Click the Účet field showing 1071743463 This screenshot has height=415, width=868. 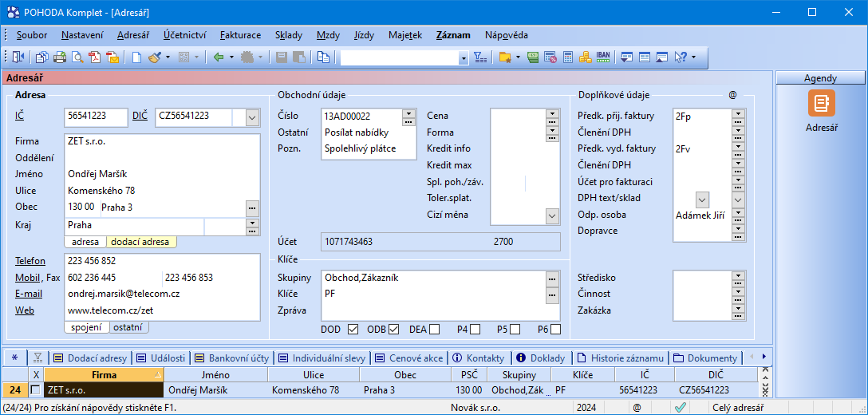(x=440, y=242)
